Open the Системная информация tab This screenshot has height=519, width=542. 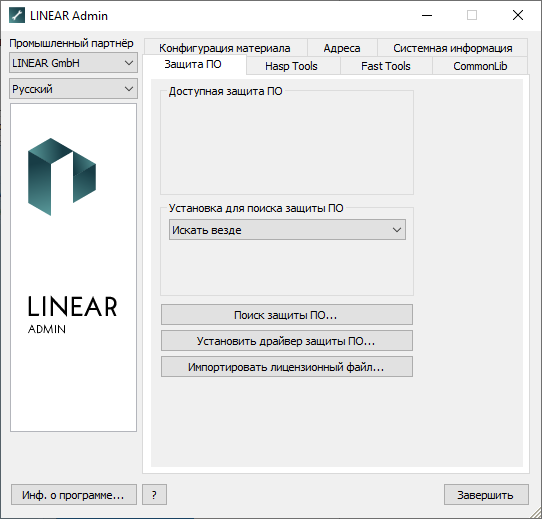point(452,48)
